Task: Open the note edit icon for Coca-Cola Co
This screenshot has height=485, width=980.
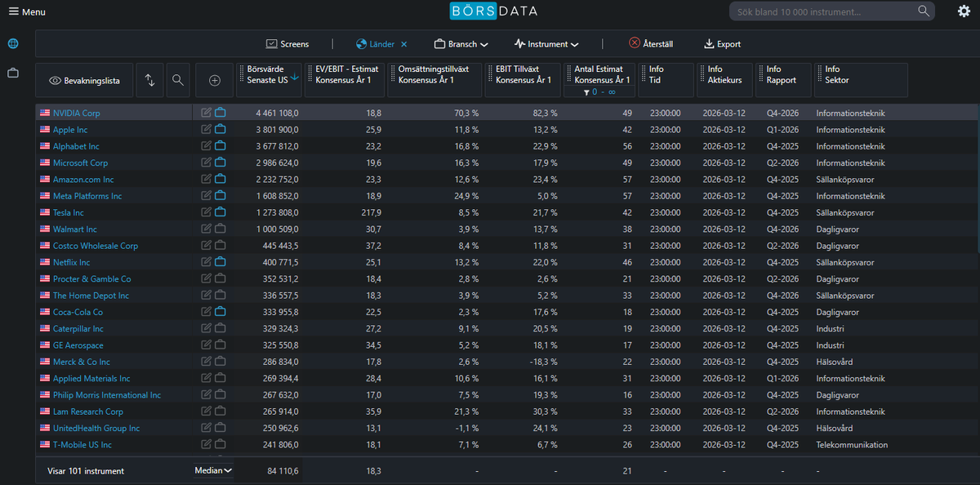Action: tap(207, 312)
